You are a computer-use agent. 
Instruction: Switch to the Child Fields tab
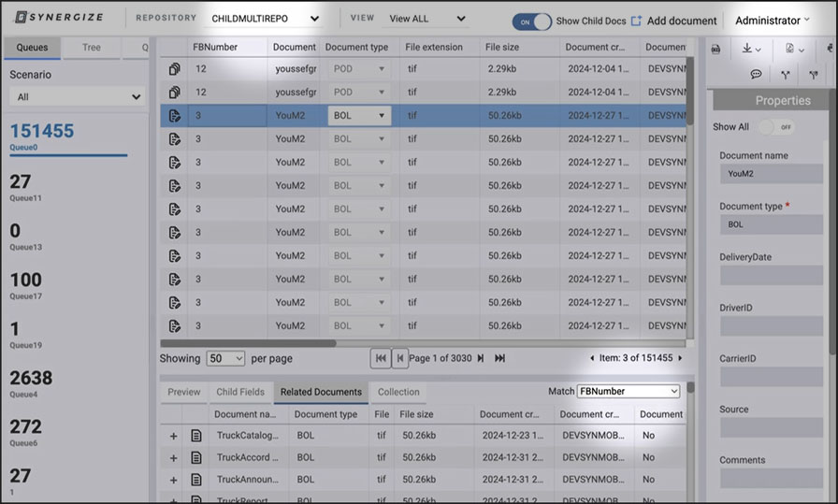pyautogui.click(x=240, y=392)
